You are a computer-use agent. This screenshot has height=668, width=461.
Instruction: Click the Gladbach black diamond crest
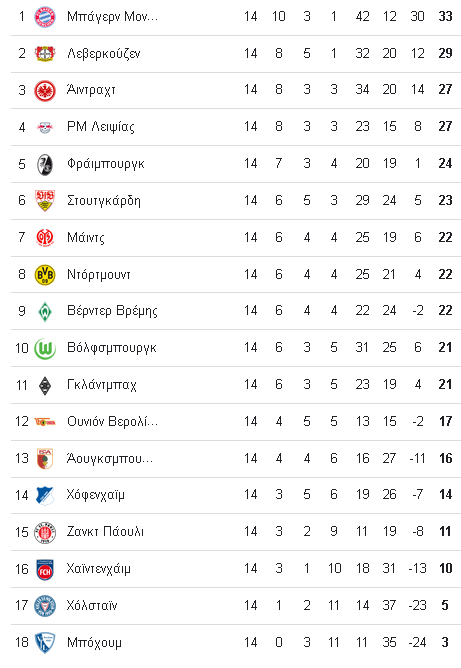45,386
